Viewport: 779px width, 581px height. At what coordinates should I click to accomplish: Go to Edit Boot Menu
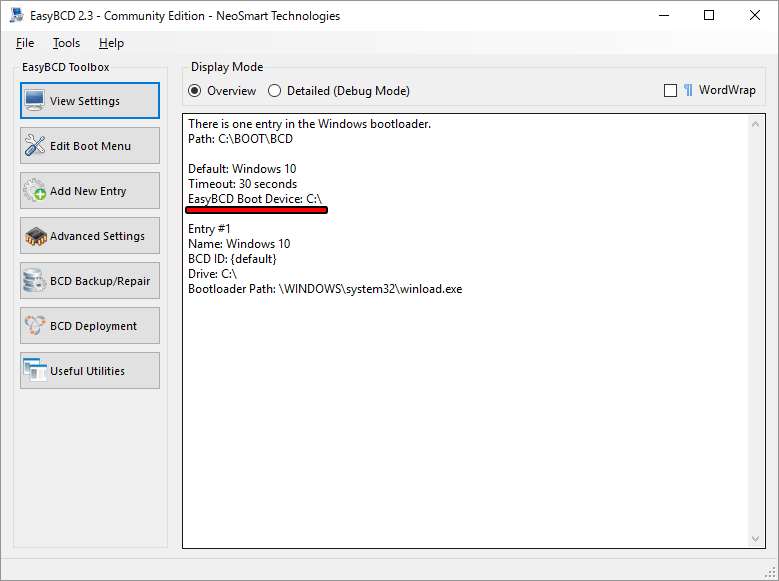click(x=90, y=146)
